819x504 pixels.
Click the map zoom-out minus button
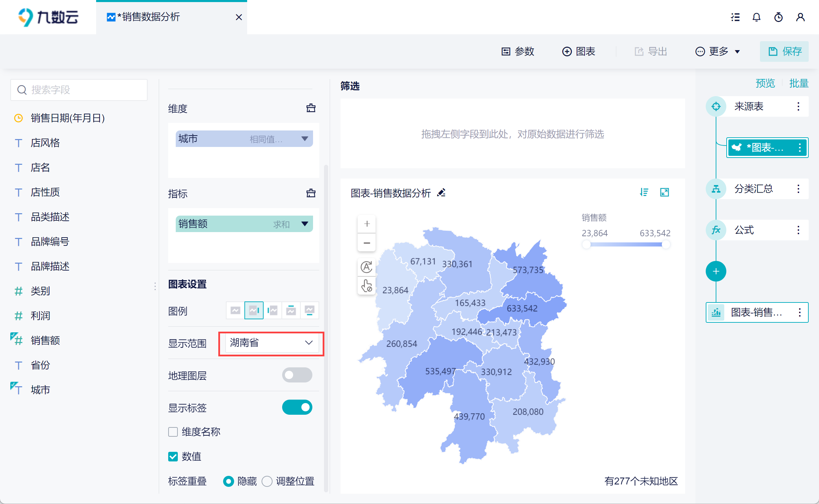(367, 243)
